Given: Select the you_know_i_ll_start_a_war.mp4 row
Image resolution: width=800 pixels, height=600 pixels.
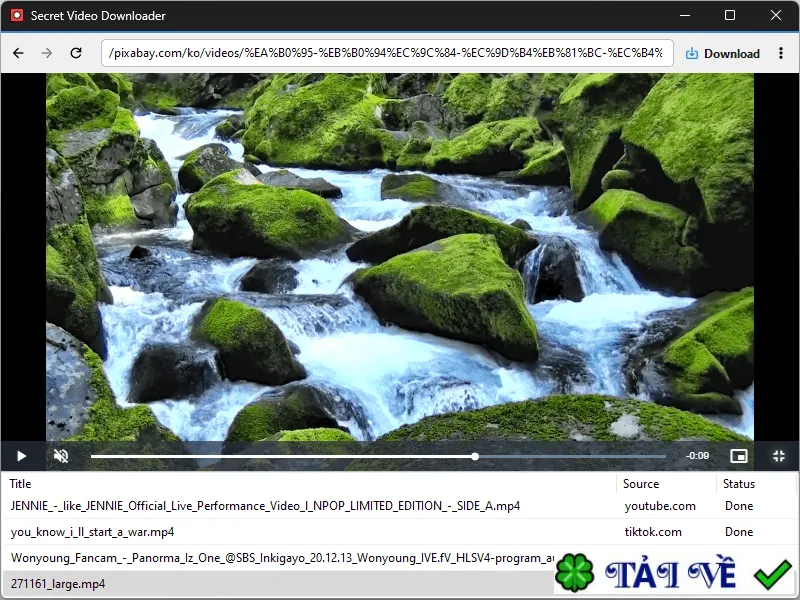Looking at the screenshot, I should coord(399,532).
